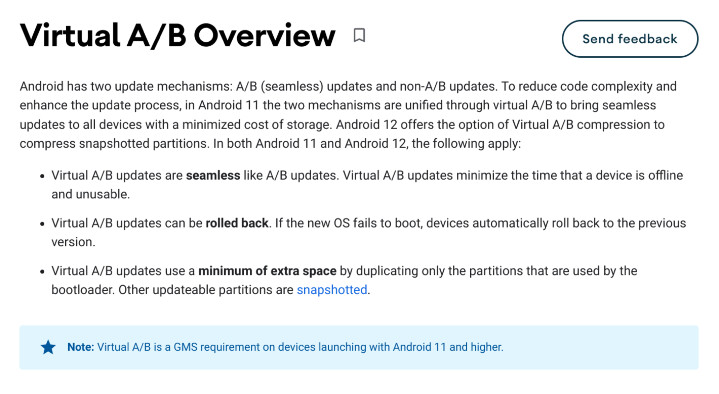Click the bold word seamless
This screenshot has height=394, width=719.
point(213,175)
